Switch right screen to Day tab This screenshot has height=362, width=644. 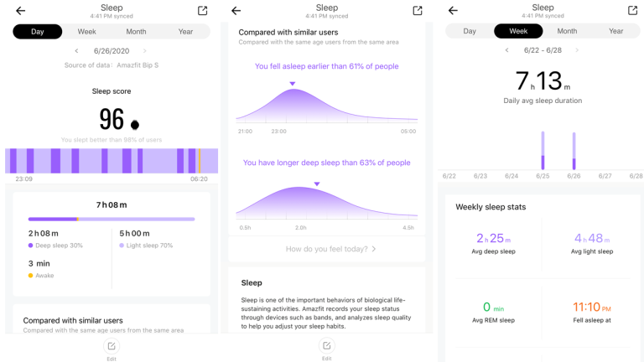(470, 31)
